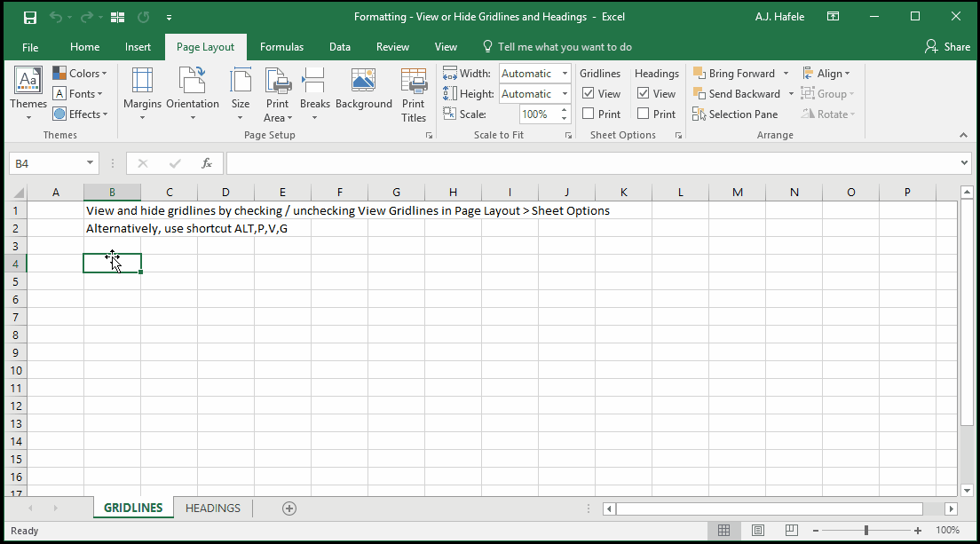Open the Themes gallery
The image size is (980, 544).
28,94
